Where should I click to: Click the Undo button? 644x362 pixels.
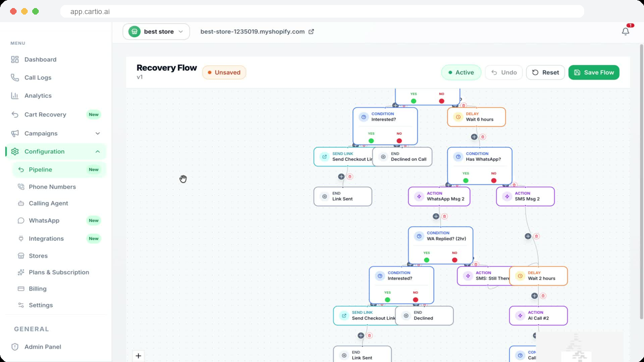(504, 72)
